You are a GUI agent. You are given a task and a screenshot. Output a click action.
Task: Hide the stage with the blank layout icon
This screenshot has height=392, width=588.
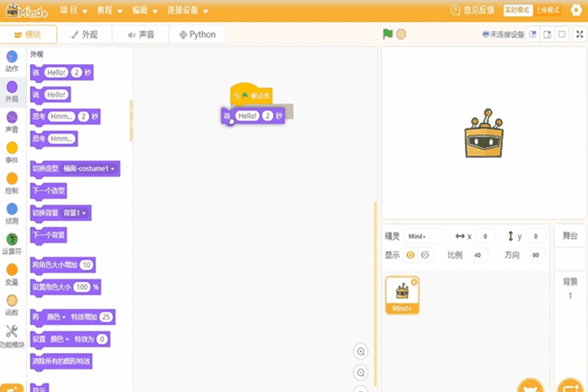tap(562, 35)
